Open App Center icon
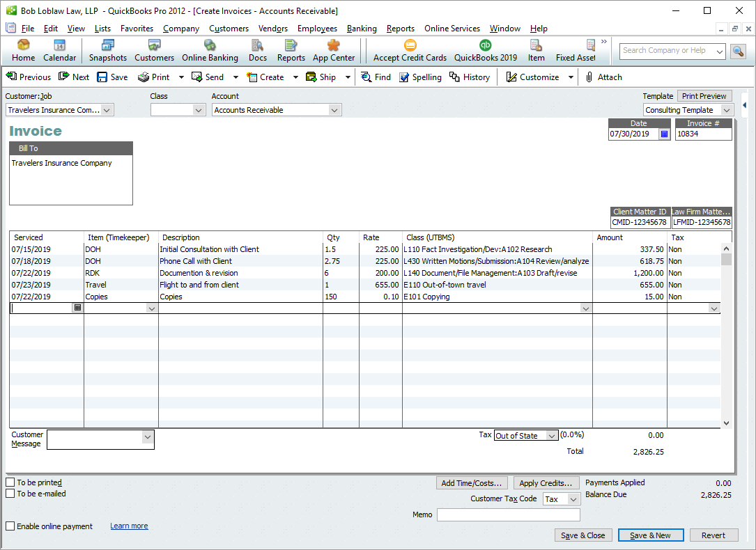 pyautogui.click(x=334, y=51)
